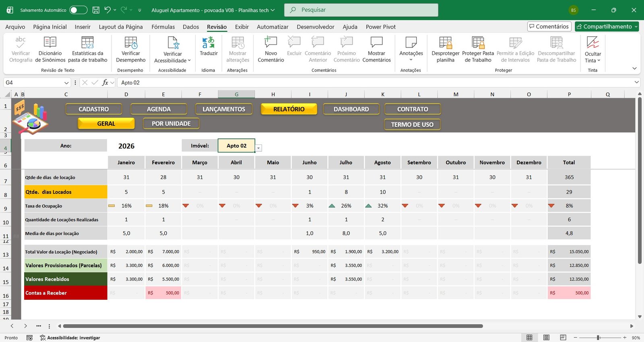Switch to Página Inicial tab
644x342 pixels.
pos(50,27)
